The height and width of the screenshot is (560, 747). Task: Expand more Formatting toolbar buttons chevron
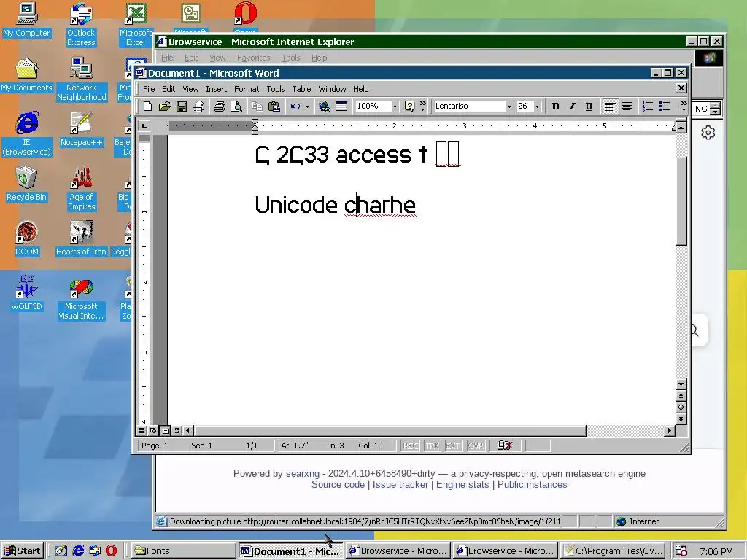click(684, 106)
